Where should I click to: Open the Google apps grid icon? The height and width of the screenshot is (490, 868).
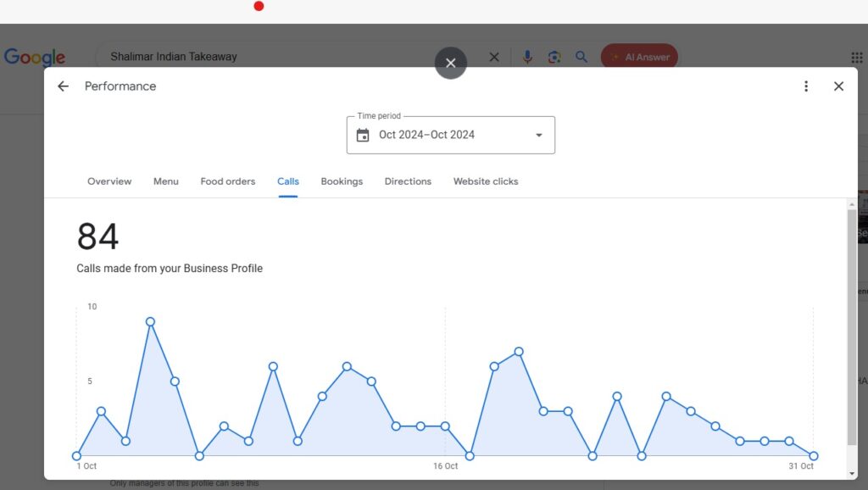click(857, 58)
